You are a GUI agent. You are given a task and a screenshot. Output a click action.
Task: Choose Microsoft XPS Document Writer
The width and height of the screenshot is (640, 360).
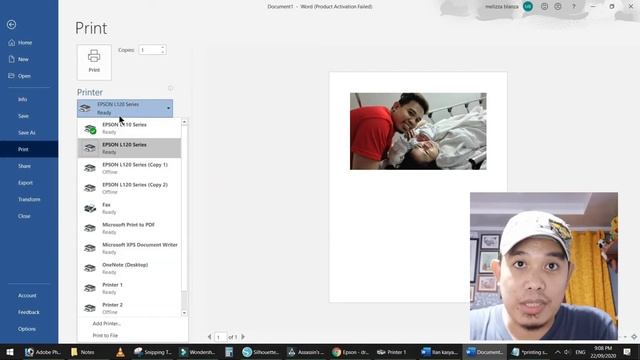tap(129, 248)
